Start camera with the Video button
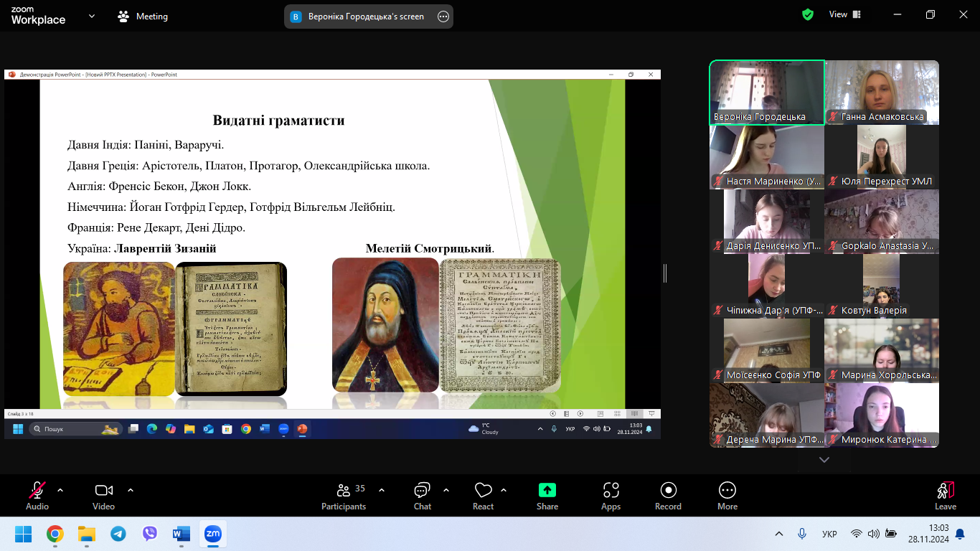The image size is (980, 551). click(103, 496)
